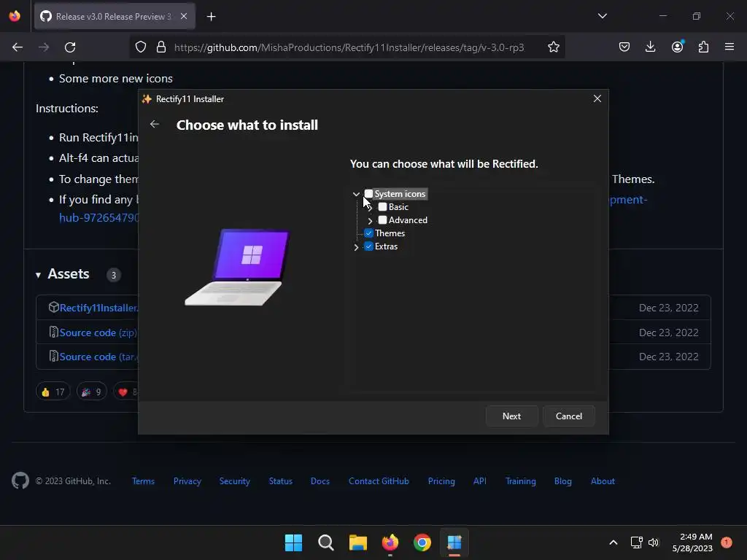
Task: Close the Rectify11 Installer dialog
Action: pyautogui.click(x=597, y=98)
